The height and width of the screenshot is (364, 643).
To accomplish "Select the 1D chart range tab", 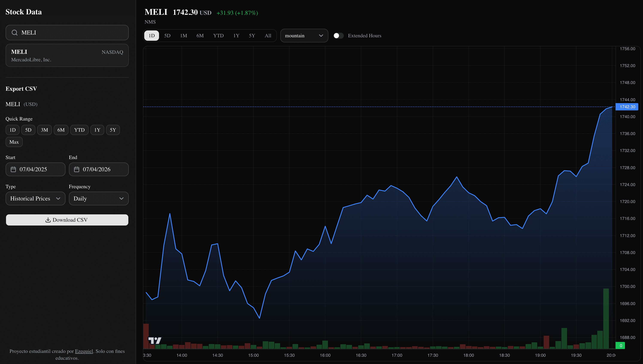I will [152, 36].
